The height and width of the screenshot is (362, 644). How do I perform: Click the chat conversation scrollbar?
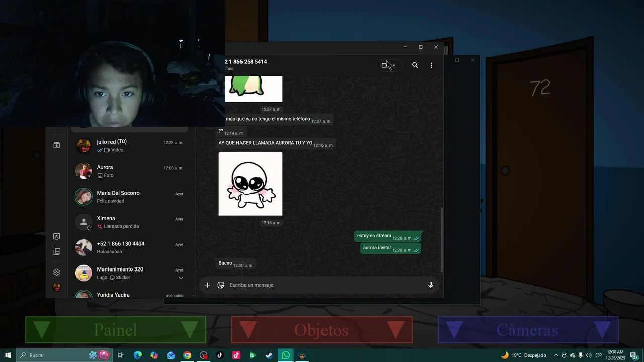coord(442,239)
